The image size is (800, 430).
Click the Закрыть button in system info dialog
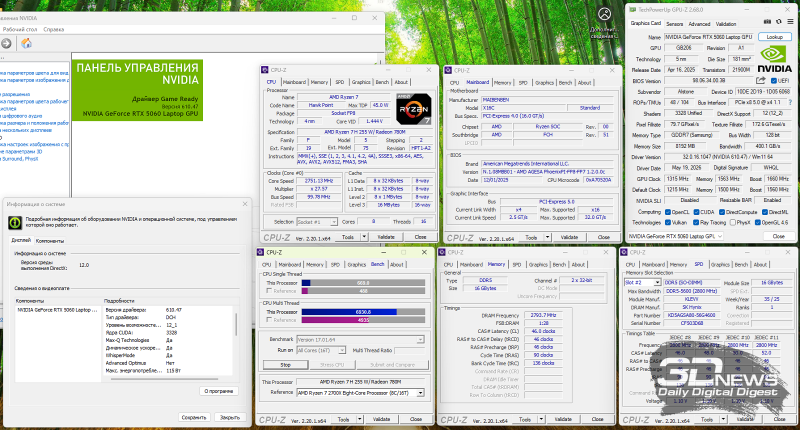click(230, 417)
